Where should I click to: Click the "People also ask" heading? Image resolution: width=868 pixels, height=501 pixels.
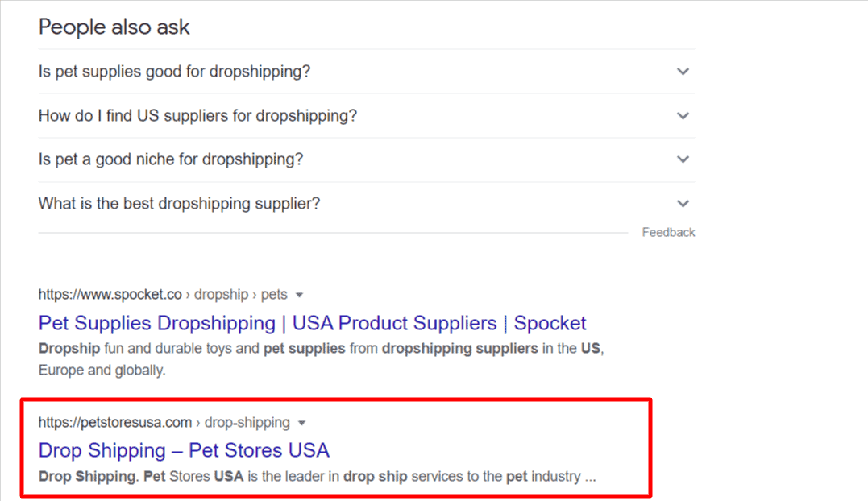pyautogui.click(x=114, y=27)
